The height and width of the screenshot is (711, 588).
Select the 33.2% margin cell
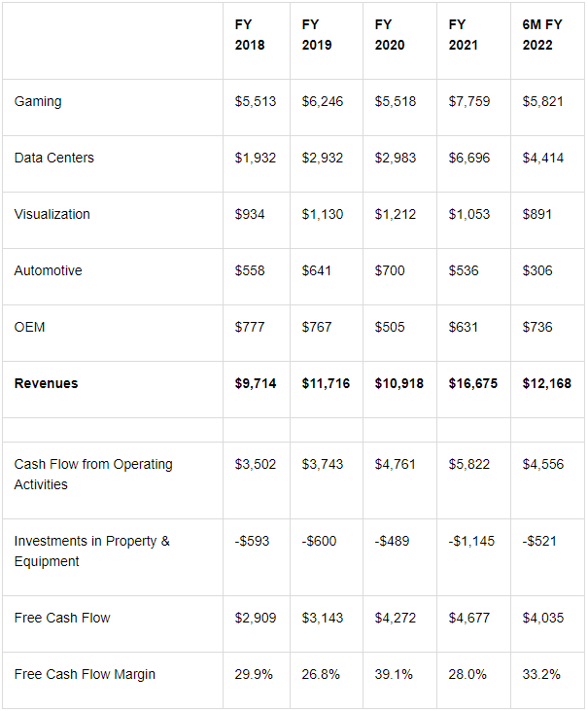point(541,675)
